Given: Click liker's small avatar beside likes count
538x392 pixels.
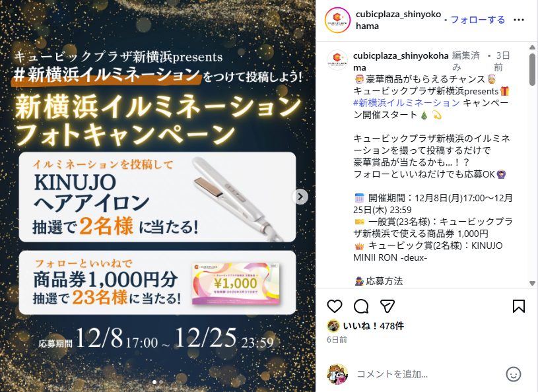Looking at the screenshot, I should point(333,326).
